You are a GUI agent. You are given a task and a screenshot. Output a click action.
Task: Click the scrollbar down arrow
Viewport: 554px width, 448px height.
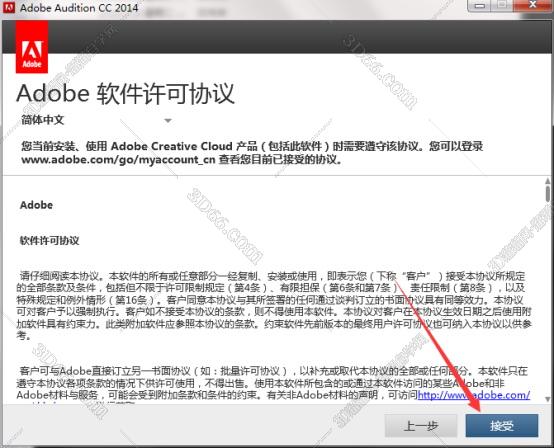pos(548,399)
